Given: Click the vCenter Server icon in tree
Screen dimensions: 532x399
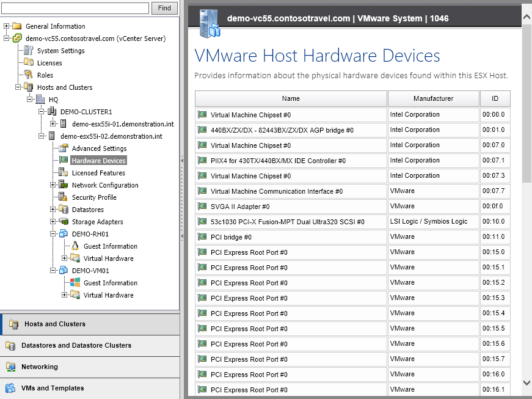Looking at the screenshot, I should 17,38.
